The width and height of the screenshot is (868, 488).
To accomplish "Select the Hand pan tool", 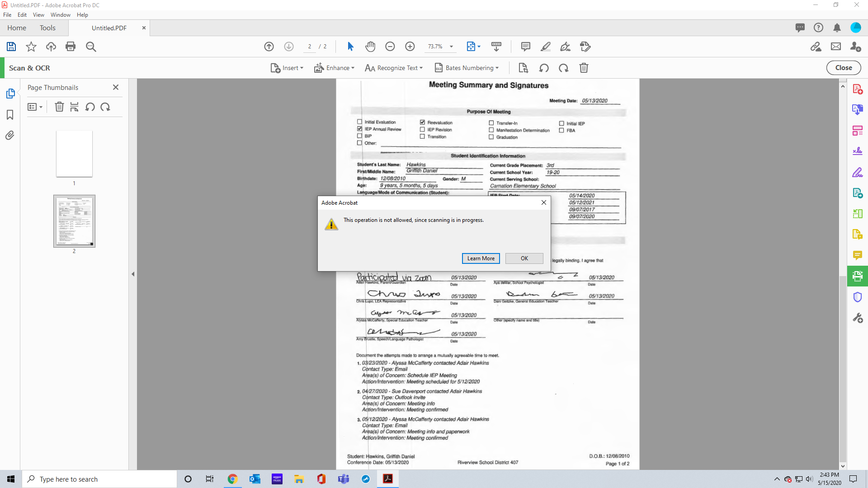I will point(370,47).
